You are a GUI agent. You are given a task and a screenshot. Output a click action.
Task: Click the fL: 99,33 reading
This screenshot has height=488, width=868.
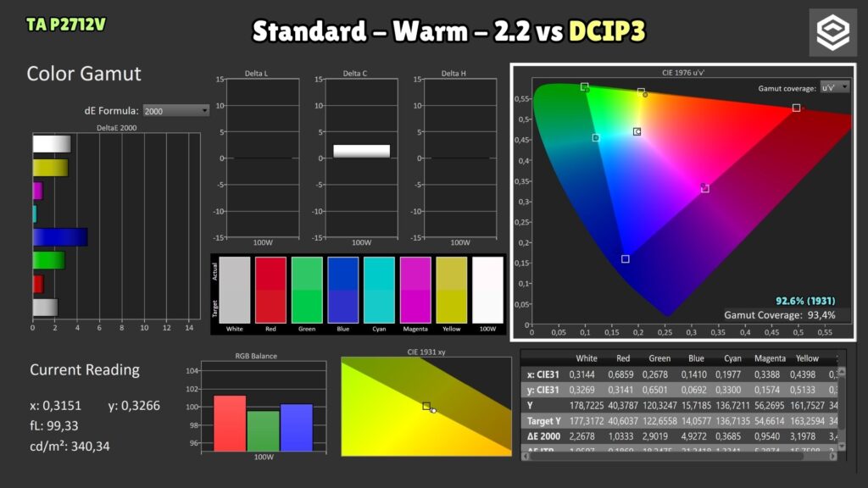pos(54,425)
